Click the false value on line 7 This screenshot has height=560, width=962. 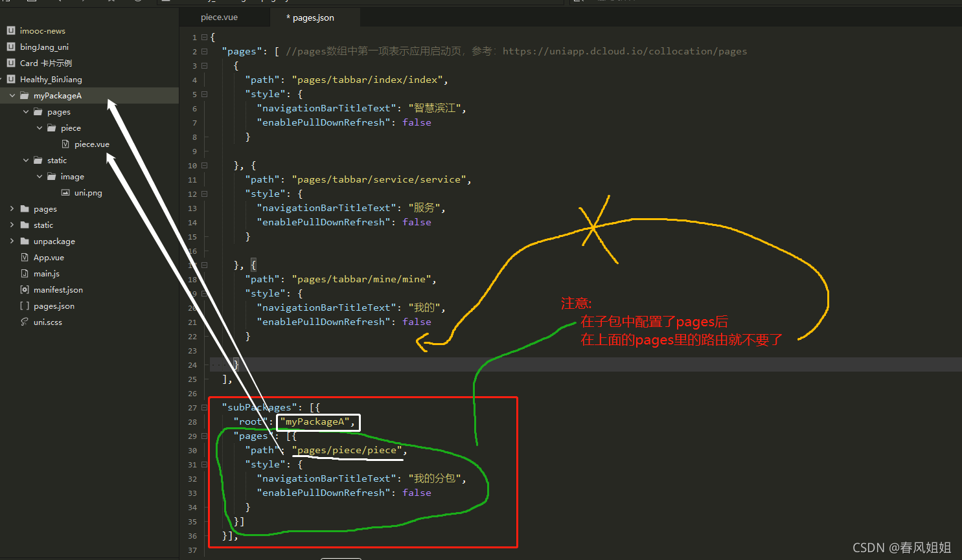click(x=417, y=122)
